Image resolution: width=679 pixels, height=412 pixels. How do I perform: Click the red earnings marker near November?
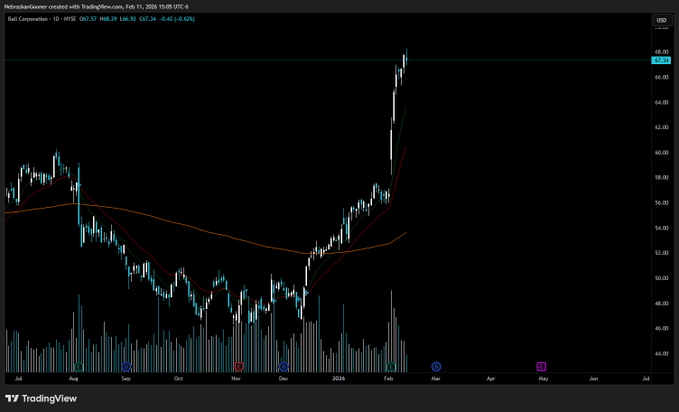[x=238, y=367]
